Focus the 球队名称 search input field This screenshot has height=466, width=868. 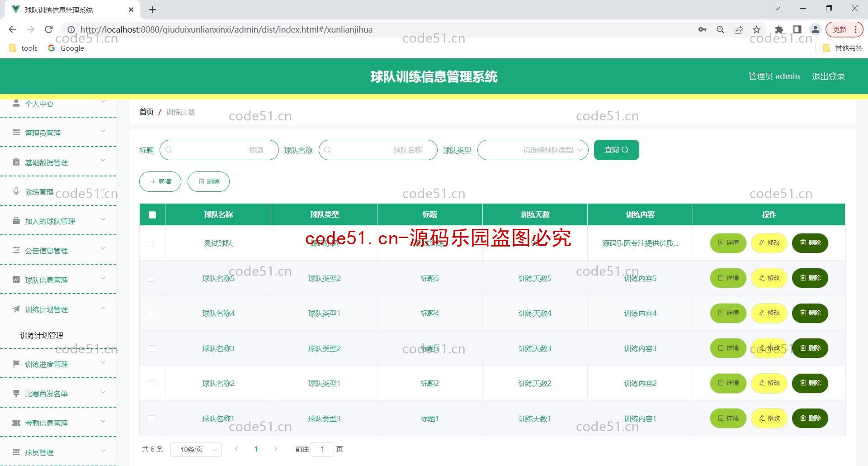[378, 150]
